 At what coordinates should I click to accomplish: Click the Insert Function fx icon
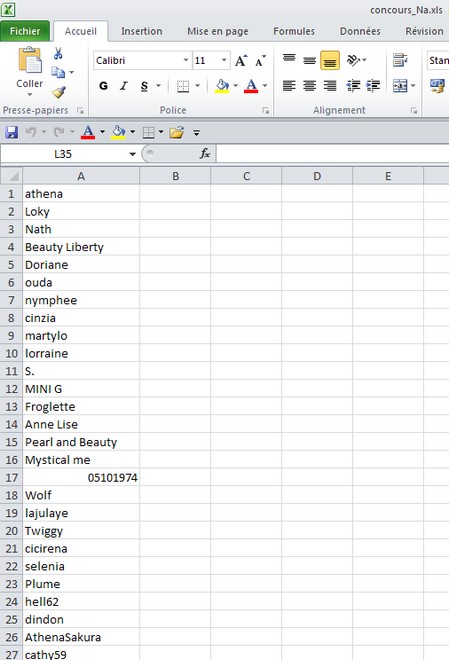pyautogui.click(x=205, y=154)
